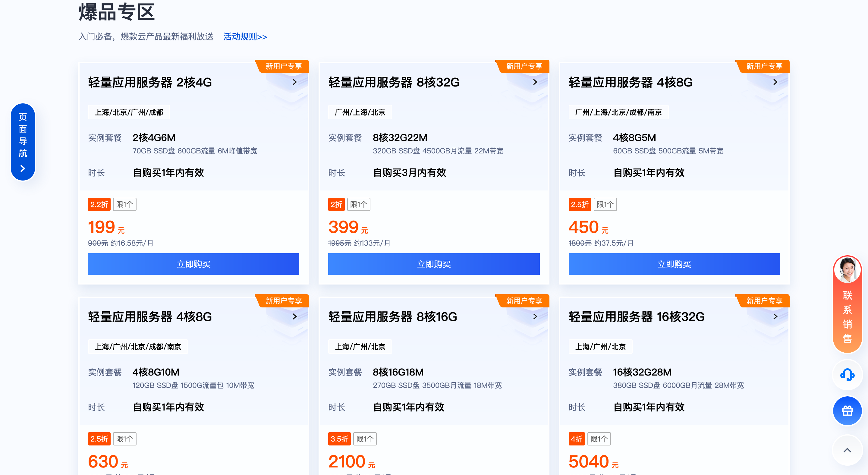
Task: Open the chevron on the 16核32G card
Action: tap(775, 316)
